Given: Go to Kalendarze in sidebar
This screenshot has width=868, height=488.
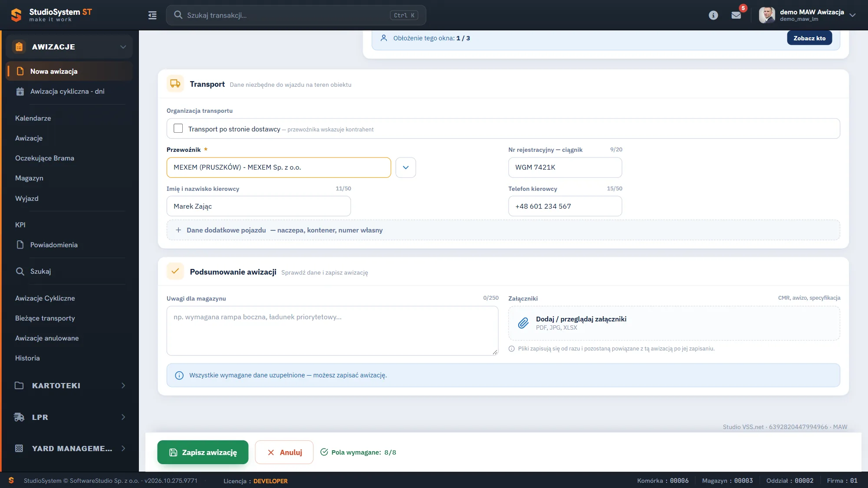Looking at the screenshot, I should tap(33, 118).
